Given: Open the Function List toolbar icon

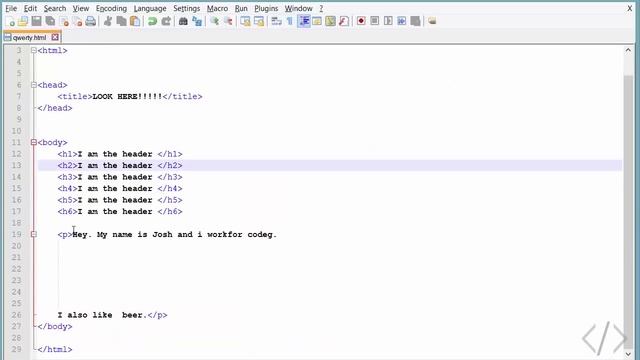Looking at the screenshot, I should point(344,21).
